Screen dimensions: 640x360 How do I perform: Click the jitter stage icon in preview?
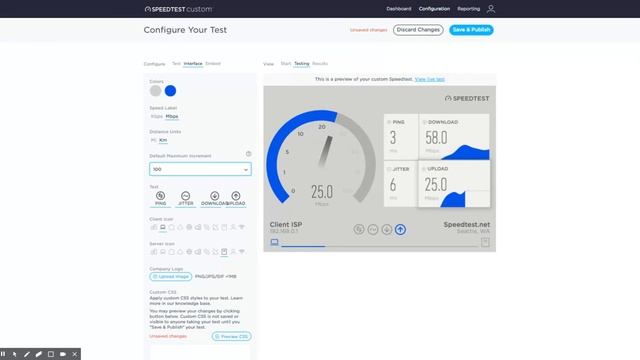373,229
